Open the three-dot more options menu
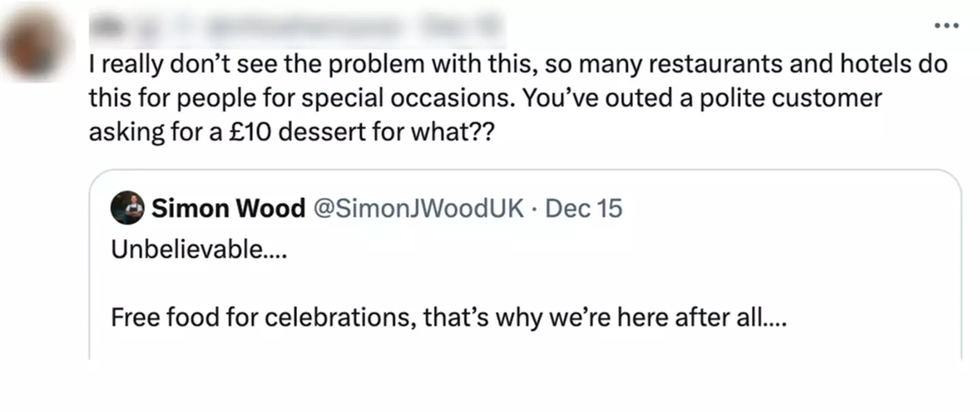The height and width of the screenshot is (412, 980). click(946, 26)
